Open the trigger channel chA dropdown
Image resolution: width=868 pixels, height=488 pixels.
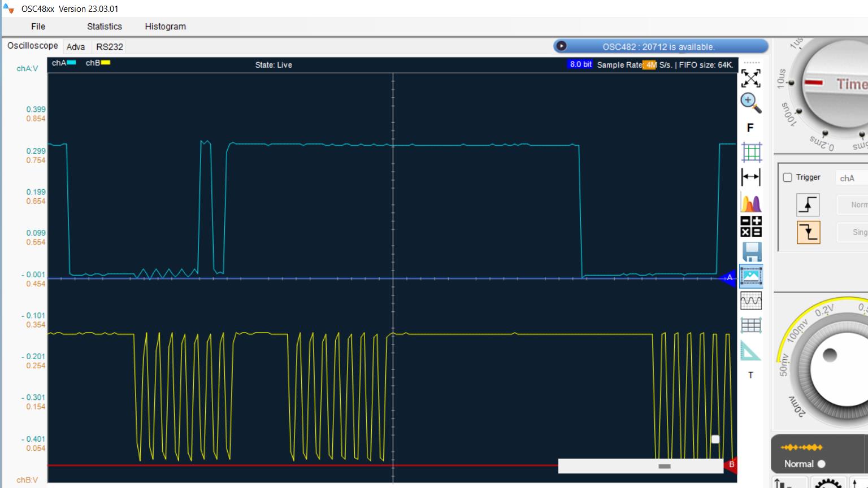click(852, 178)
